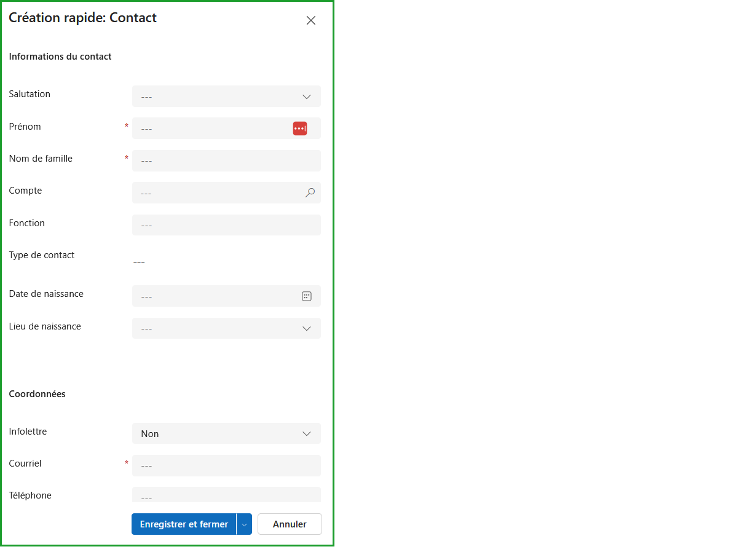
Task: Open the Salutation dropdown
Action: coord(306,96)
